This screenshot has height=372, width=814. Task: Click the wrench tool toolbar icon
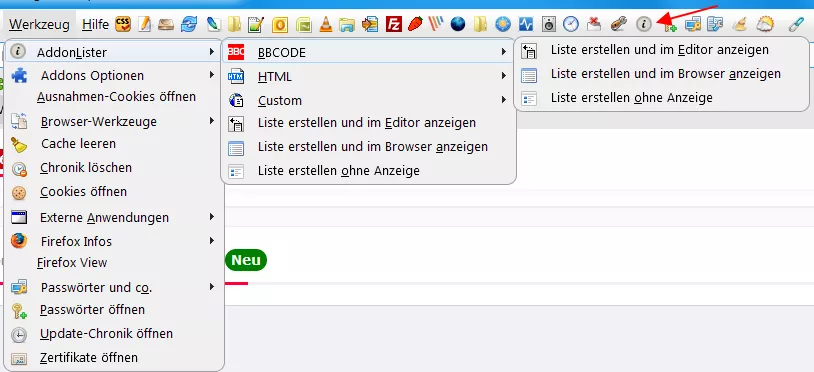(x=618, y=24)
